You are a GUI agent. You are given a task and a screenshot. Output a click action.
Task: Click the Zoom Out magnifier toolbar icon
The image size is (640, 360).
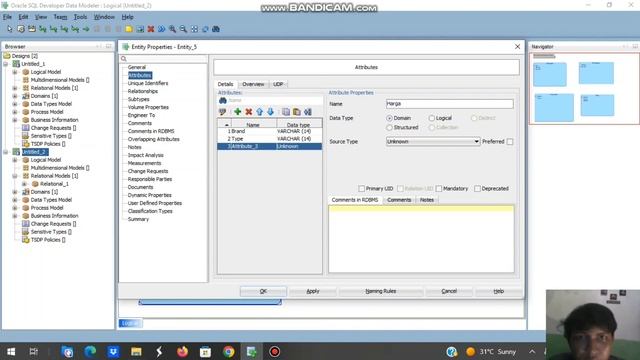(183, 29)
